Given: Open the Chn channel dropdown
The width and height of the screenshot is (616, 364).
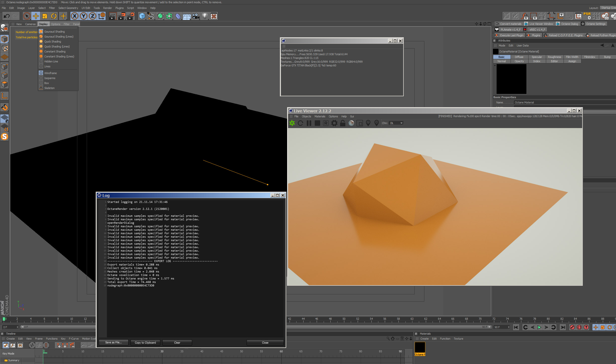Looking at the screenshot, I should [x=396, y=123].
